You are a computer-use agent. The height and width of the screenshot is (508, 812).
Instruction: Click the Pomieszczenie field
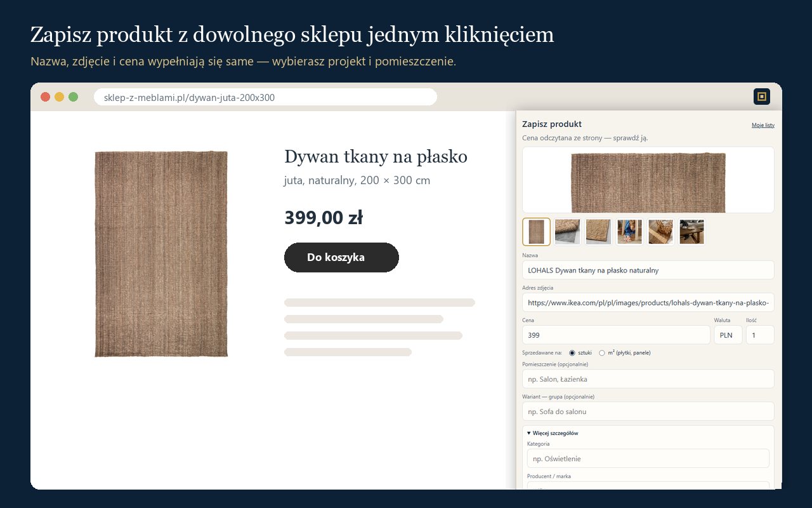(648, 378)
